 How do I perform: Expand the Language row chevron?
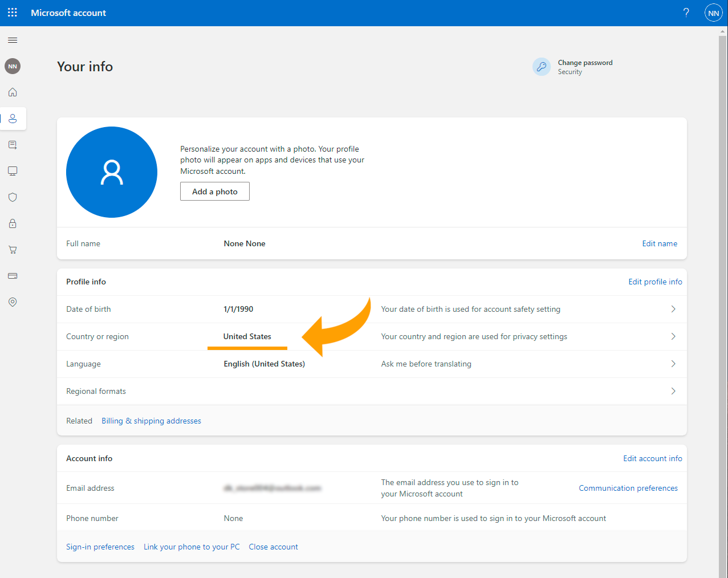tap(673, 364)
